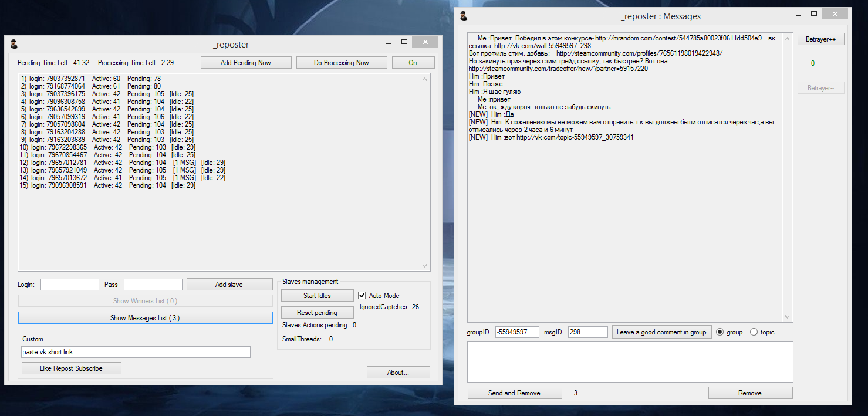Toggle the On button
This screenshot has width=868, height=416.
[x=413, y=63]
